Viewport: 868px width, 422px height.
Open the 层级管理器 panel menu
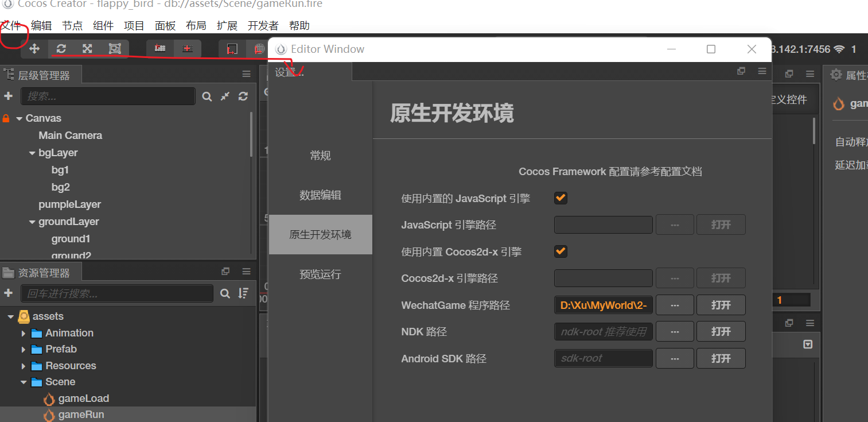(x=246, y=74)
